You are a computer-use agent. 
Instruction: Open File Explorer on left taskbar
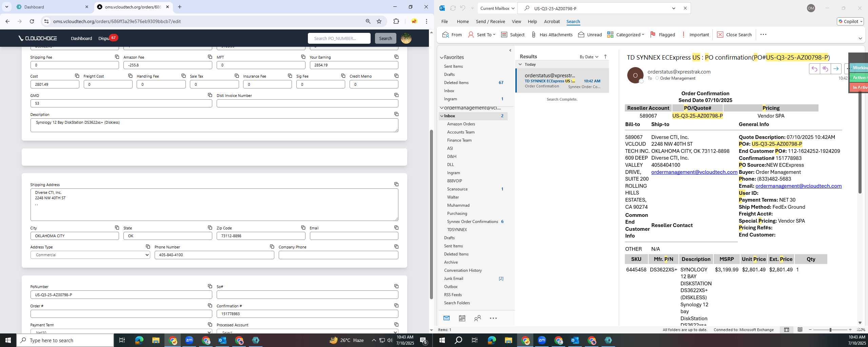pyautogui.click(x=156, y=340)
